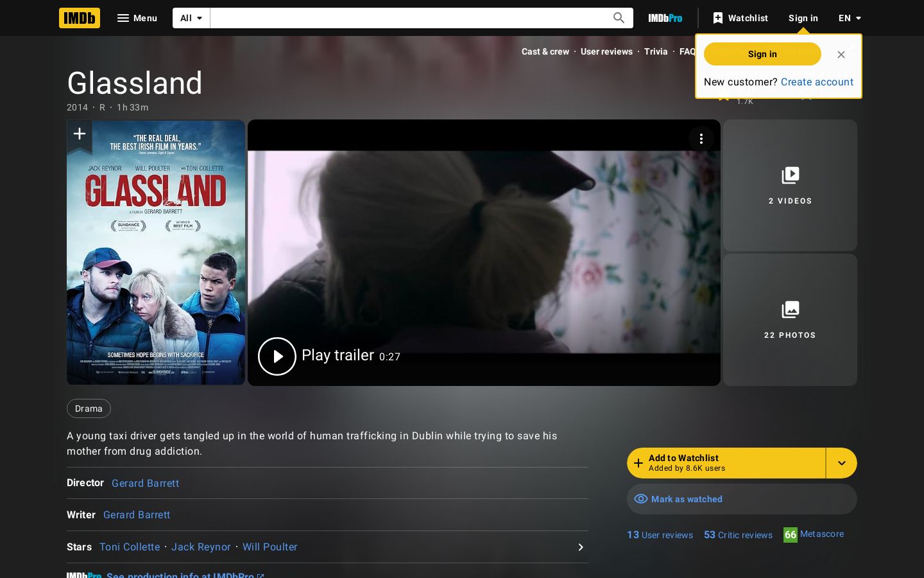Visit Toni Collette's profile link
Viewport: 924px width, 578px height.
point(130,547)
